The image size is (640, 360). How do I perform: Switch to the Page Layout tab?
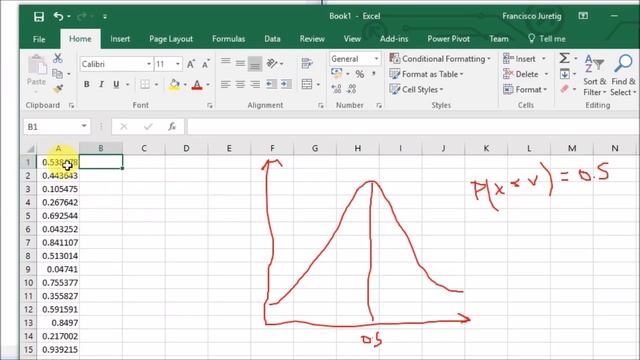(171, 39)
